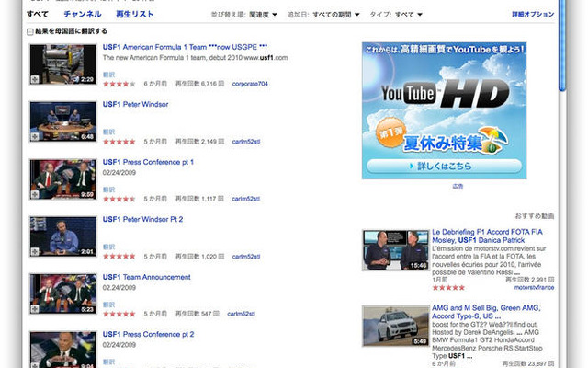588x368 pixels.
Task: Click add-to-queue icon on USF1 Peter Windsor Pt 2 thumbnail
Action: (35, 251)
